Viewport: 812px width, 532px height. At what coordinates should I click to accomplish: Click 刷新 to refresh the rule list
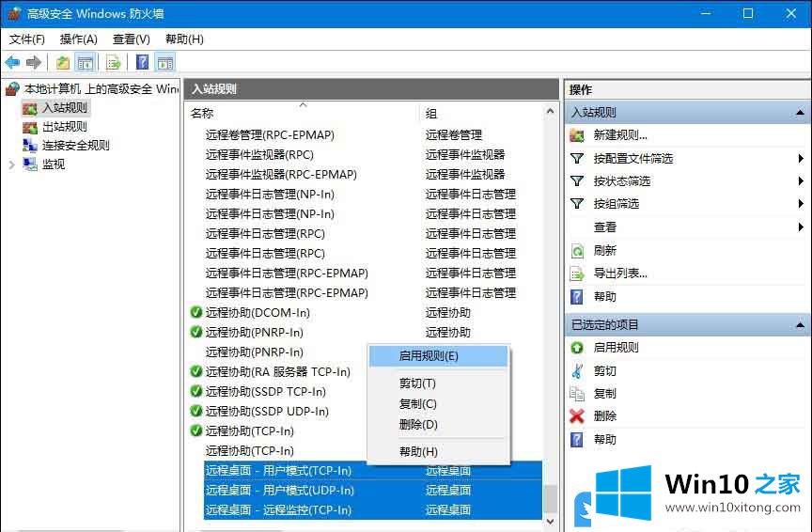point(605,251)
